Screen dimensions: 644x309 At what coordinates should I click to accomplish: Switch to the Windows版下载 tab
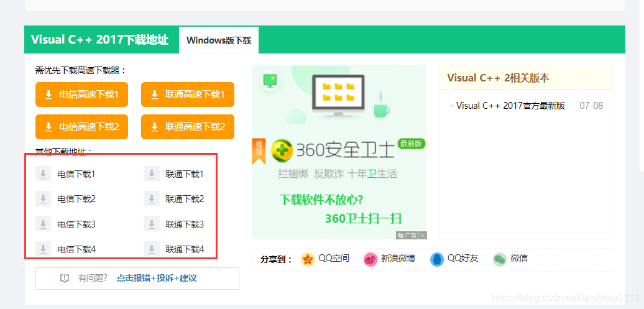tap(219, 40)
